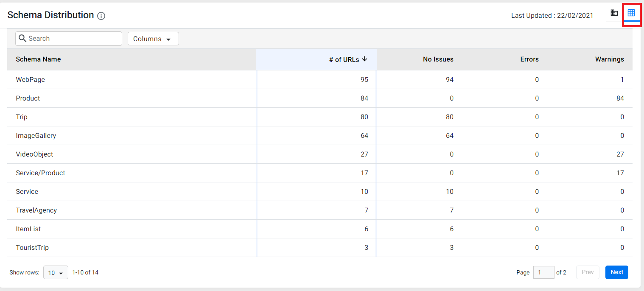
Task: Select the VideoObject schema row
Action: [x=320, y=154]
